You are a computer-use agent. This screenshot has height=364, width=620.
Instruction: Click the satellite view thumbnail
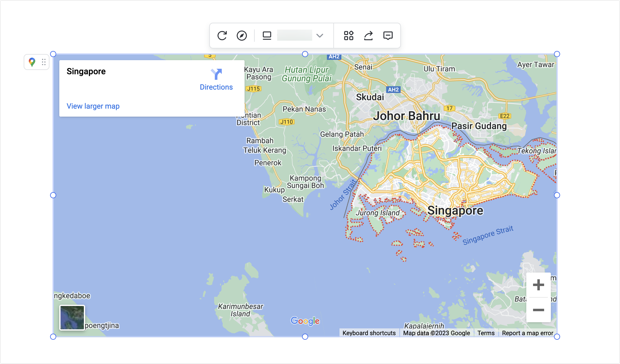pos(72,317)
